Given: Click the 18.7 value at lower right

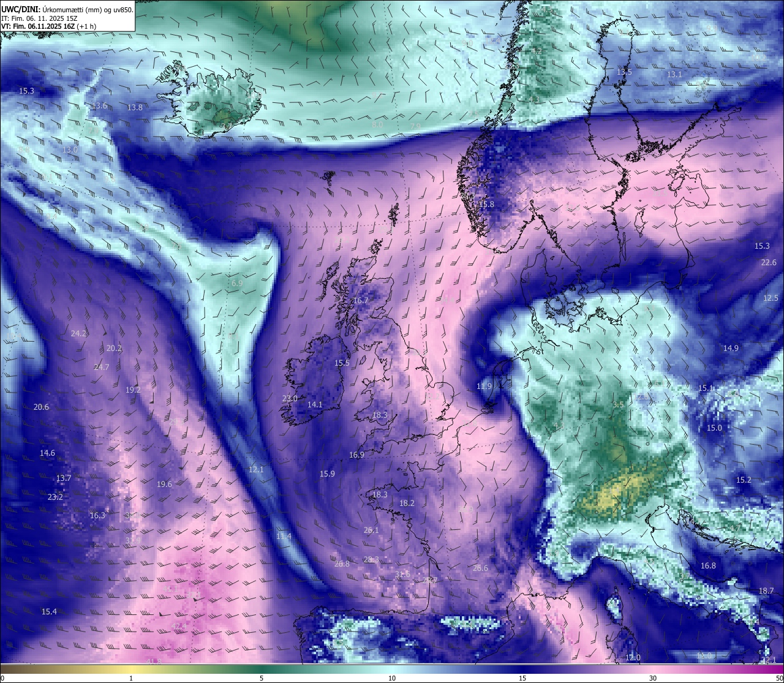Looking at the screenshot, I should 766,591.
